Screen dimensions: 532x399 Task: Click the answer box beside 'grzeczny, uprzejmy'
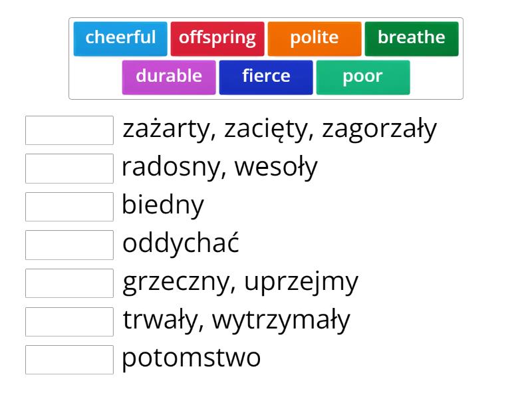tap(69, 283)
